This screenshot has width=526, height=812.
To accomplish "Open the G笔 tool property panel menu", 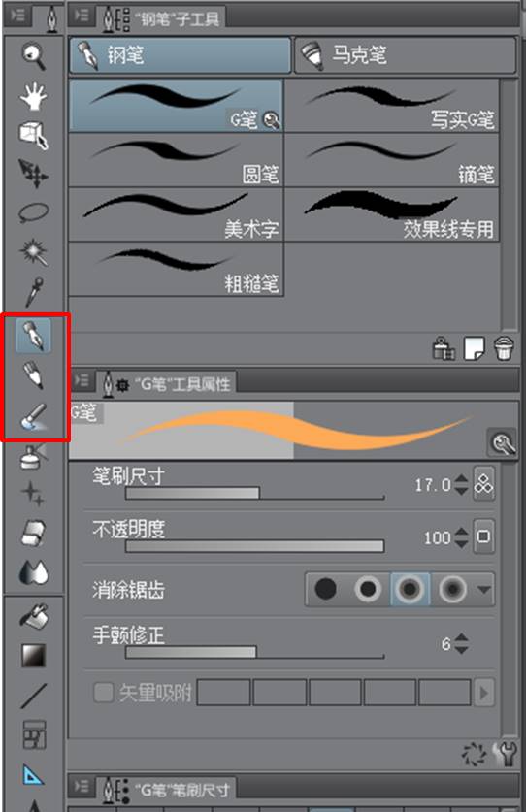I will (x=82, y=380).
